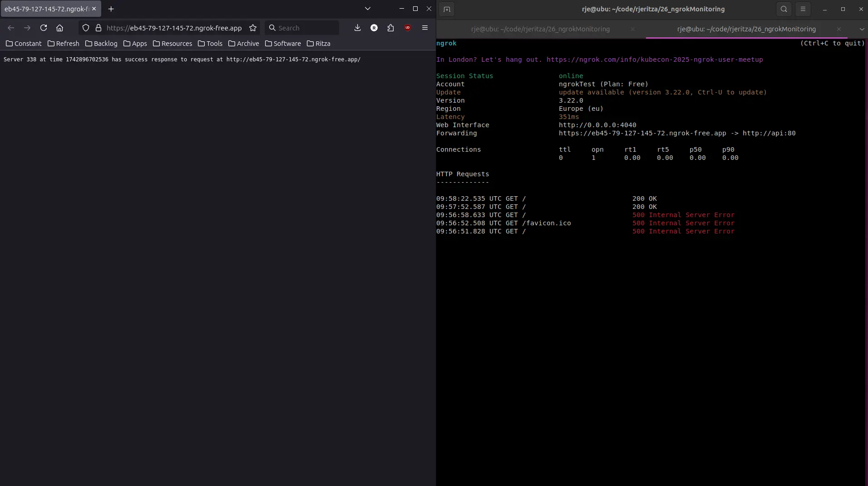Bookmark this page with the star
Screen dimensions: 868x486
(x=253, y=28)
